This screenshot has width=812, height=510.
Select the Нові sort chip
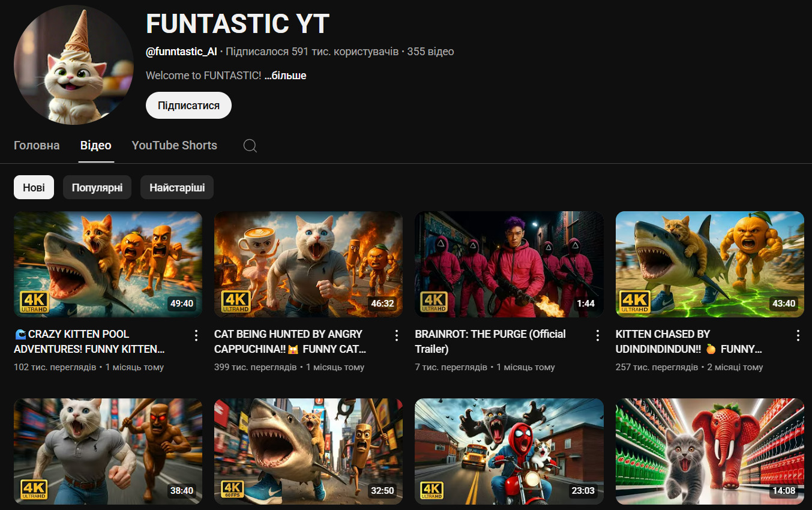tap(34, 187)
